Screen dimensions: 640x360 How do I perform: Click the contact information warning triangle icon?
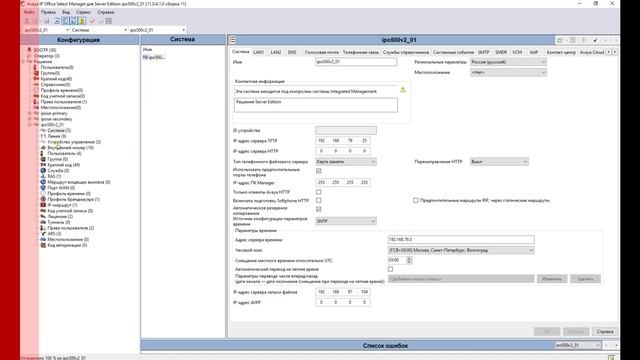click(403, 89)
